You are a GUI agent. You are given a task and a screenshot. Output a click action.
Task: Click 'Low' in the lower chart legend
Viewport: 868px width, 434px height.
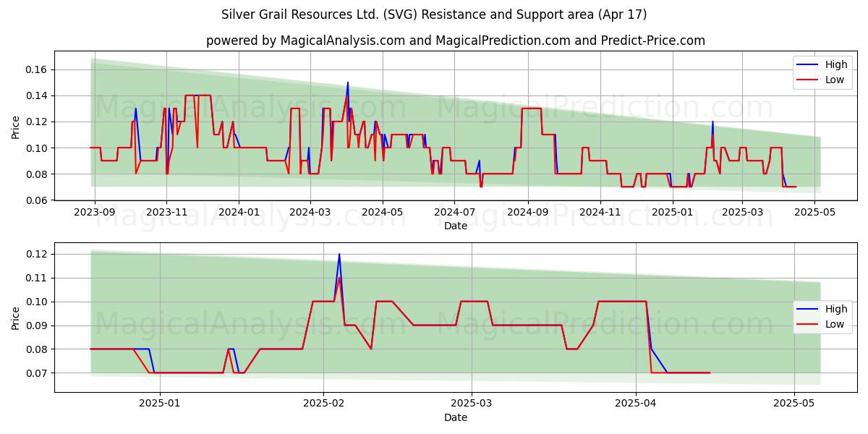tap(835, 324)
